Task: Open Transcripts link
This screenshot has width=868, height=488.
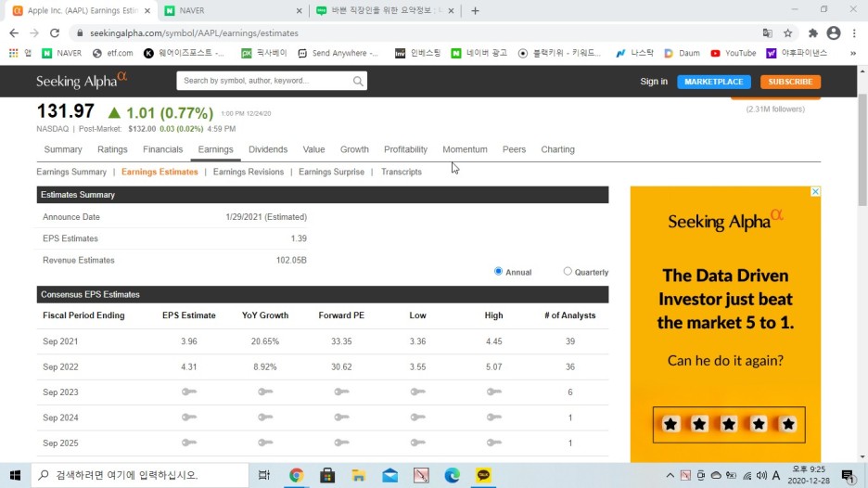Action: [402, 172]
